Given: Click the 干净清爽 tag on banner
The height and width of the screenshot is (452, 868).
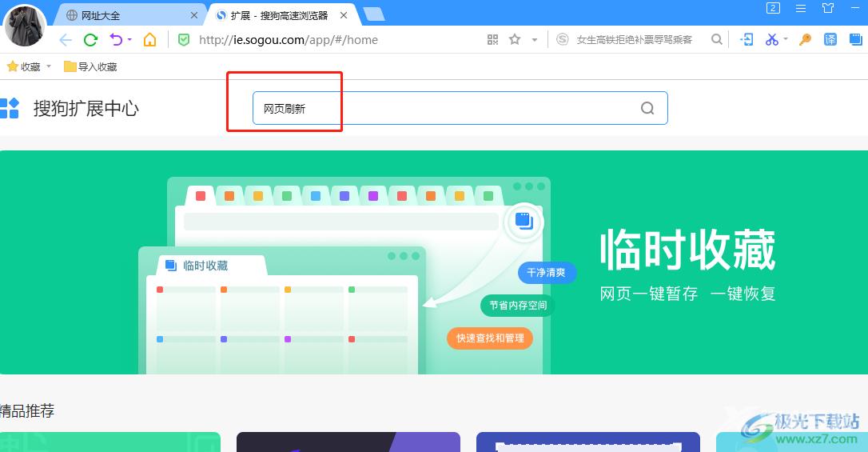Looking at the screenshot, I should tap(547, 273).
